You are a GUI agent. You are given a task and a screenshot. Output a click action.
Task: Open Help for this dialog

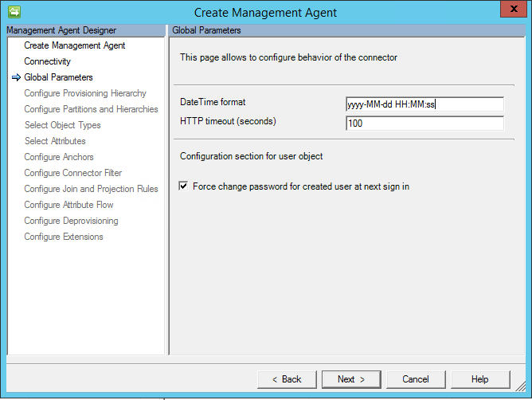(480, 379)
